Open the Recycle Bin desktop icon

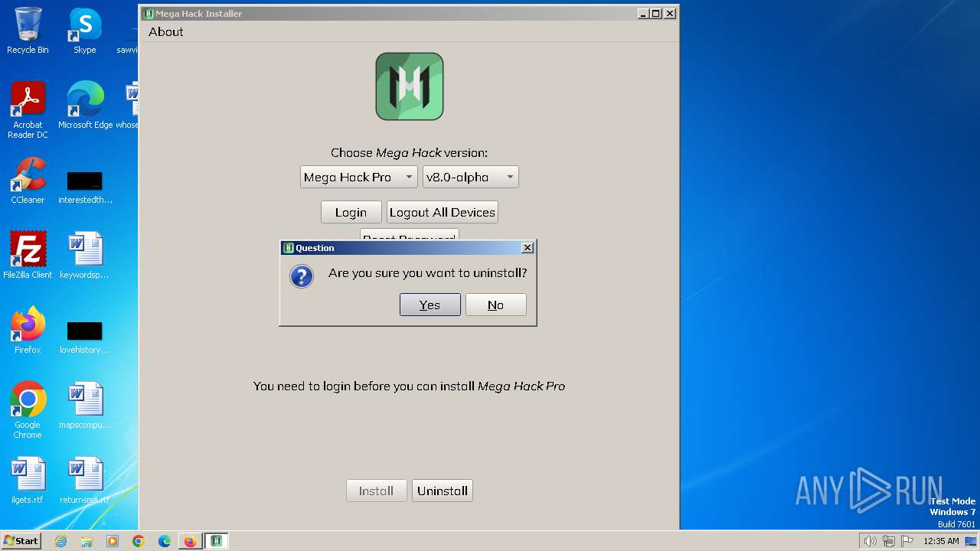28,31
